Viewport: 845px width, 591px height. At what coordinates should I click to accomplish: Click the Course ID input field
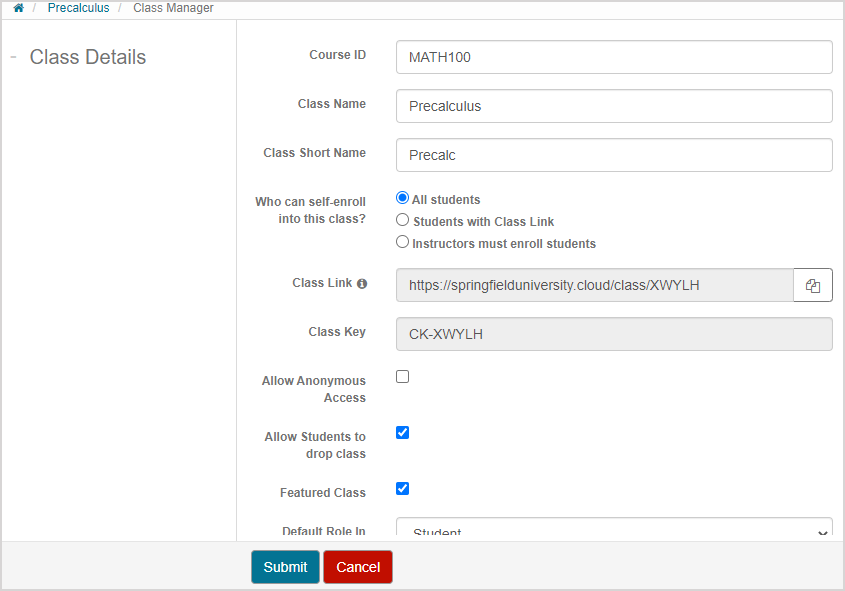(614, 57)
